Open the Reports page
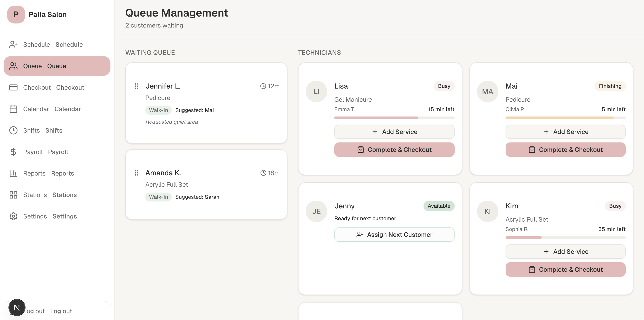Image resolution: width=644 pixels, height=320 pixels. point(57,174)
